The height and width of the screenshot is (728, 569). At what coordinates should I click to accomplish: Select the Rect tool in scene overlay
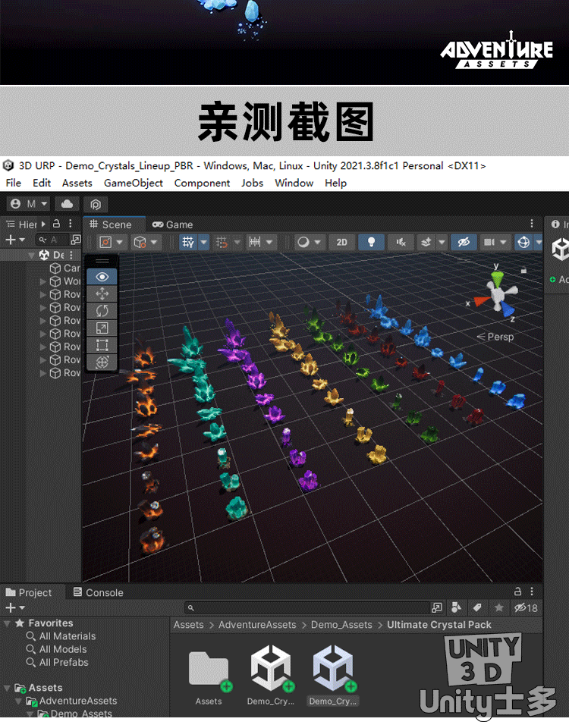point(102,345)
